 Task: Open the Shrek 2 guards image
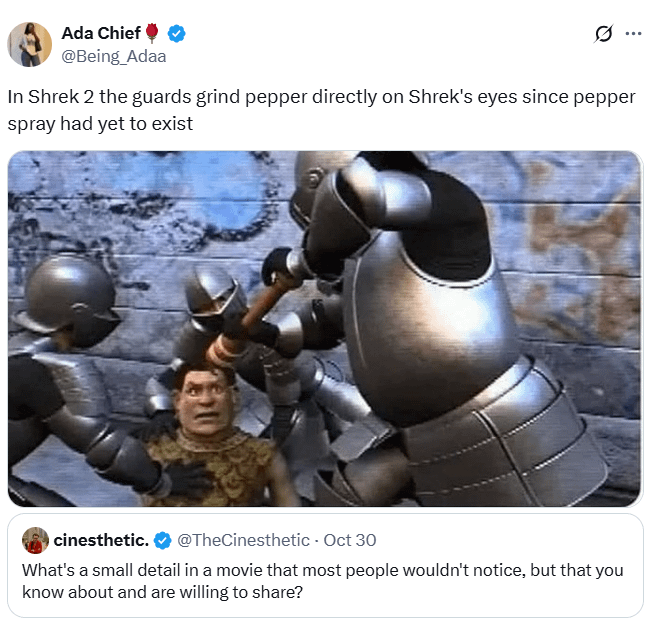[325, 328]
